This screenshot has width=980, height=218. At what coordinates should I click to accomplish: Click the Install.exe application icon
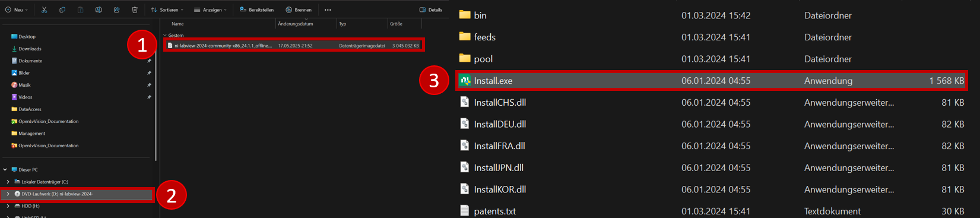[465, 80]
